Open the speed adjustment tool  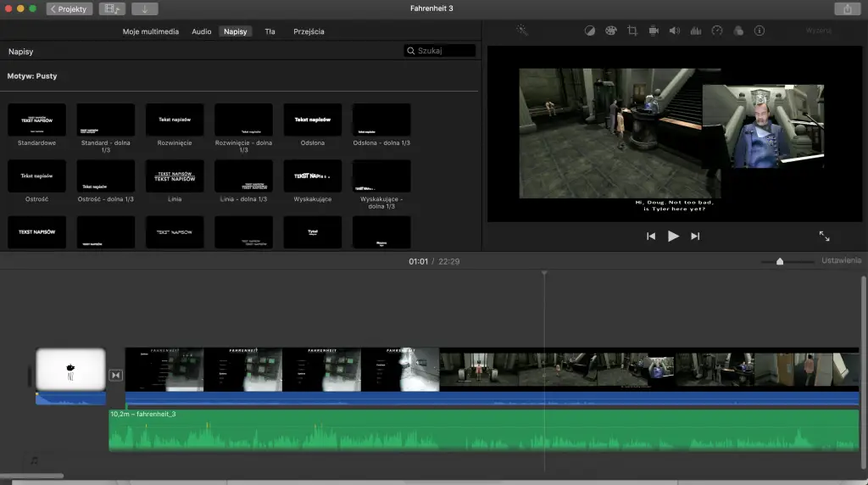717,31
